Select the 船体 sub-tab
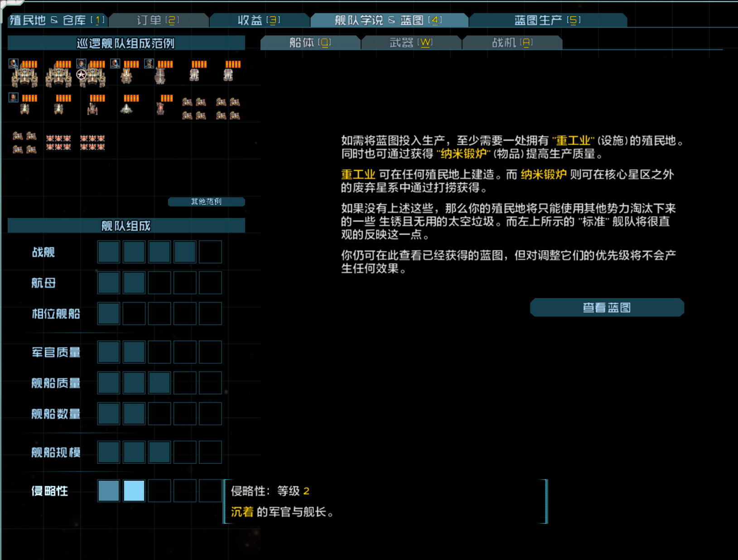738x560 pixels. (310, 43)
